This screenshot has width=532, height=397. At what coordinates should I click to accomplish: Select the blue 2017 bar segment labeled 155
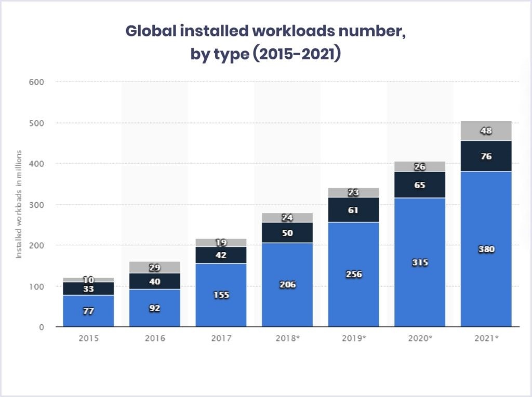(x=221, y=295)
